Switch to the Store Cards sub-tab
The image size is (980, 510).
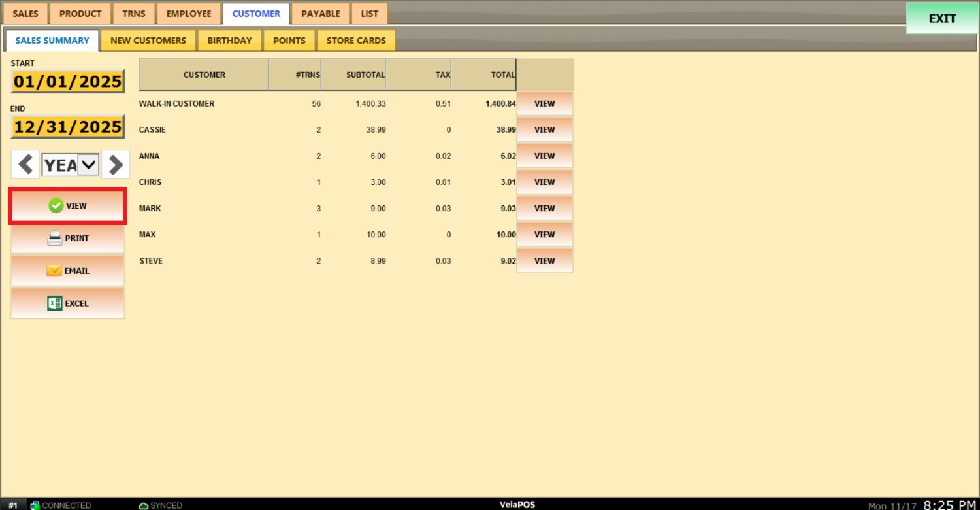tap(356, 41)
